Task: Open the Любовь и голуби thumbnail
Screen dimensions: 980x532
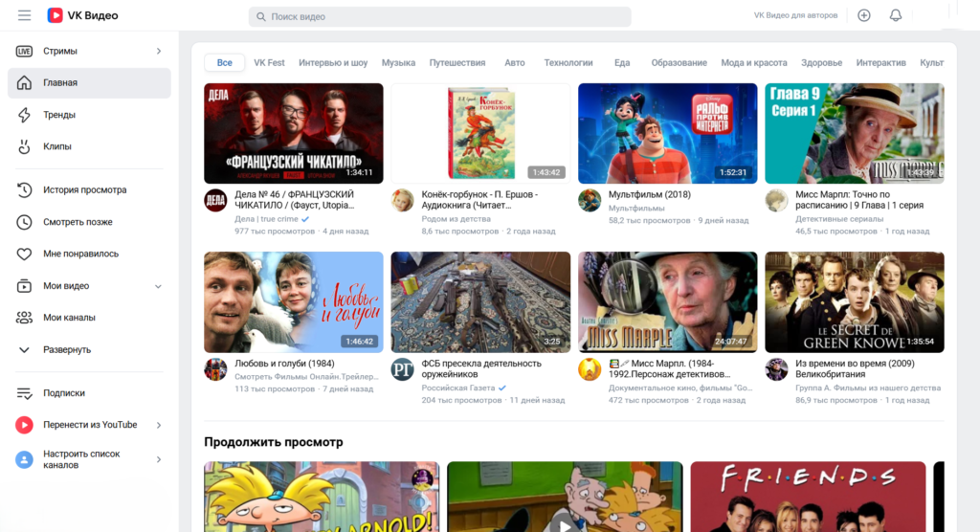Action: click(x=294, y=302)
